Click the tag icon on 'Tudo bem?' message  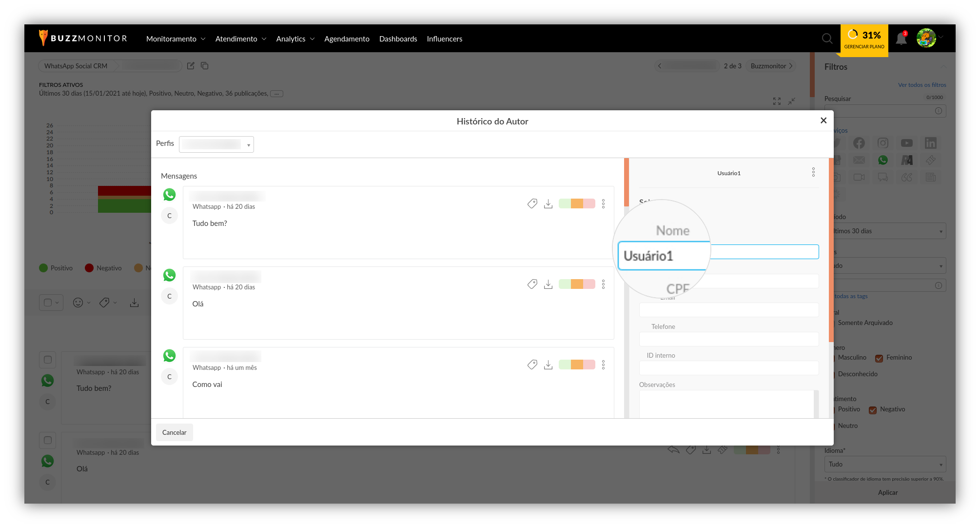click(532, 203)
